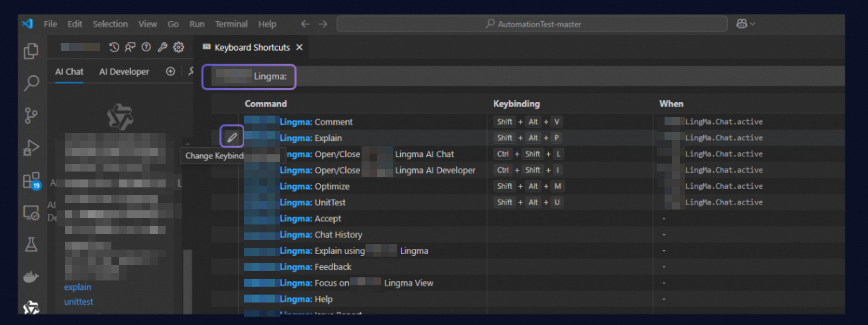The width and height of the screenshot is (868, 325).
Task: Open Lingma settings gear icon
Action: (178, 47)
